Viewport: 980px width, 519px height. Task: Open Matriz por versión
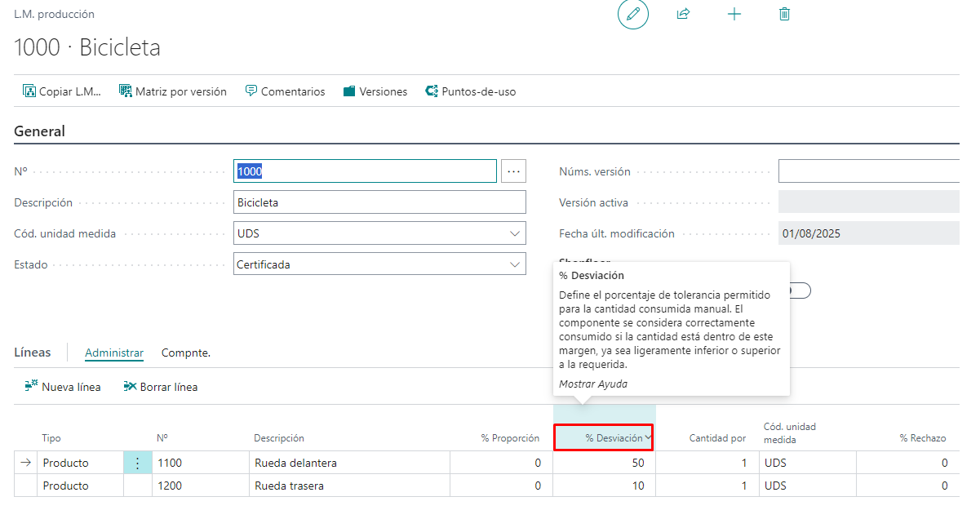[x=173, y=91]
